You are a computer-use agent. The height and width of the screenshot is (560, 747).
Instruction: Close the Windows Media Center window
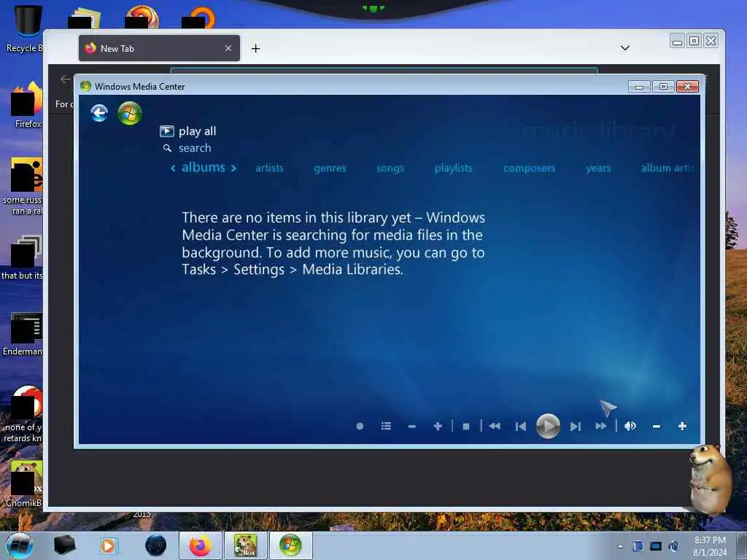point(687,86)
